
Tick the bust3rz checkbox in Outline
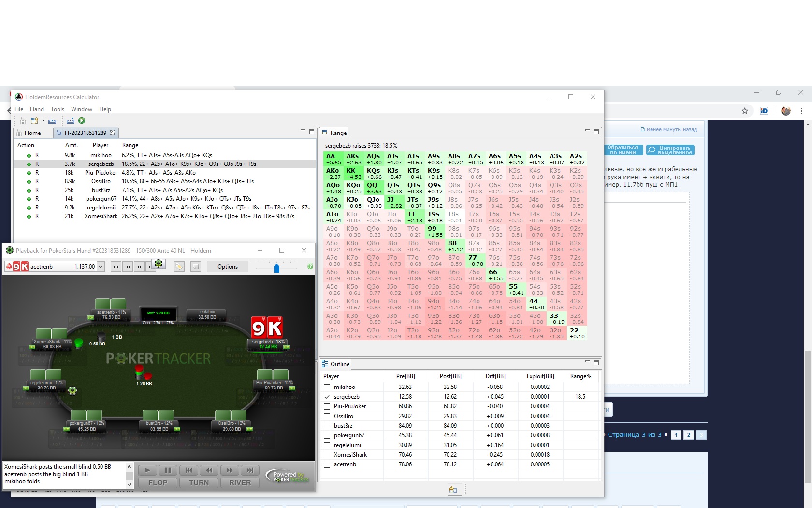coord(327,426)
